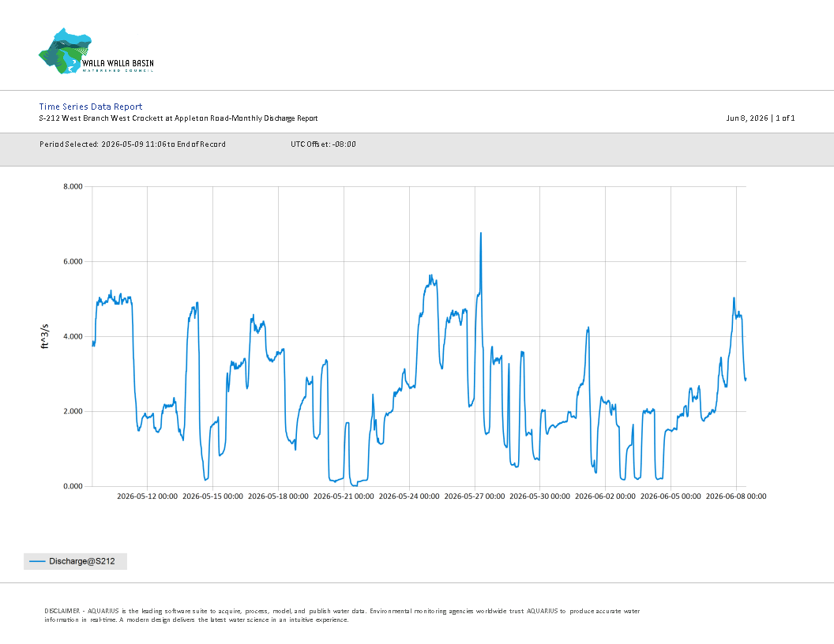
Task: Click the Discharge@S212 legend entry
Action: 76,561
